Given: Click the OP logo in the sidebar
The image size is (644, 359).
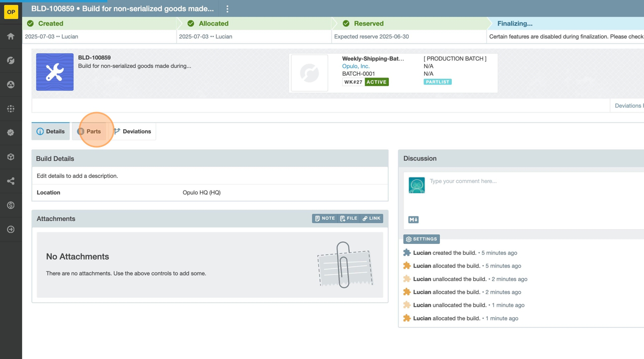Looking at the screenshot, I should point(11,12).
